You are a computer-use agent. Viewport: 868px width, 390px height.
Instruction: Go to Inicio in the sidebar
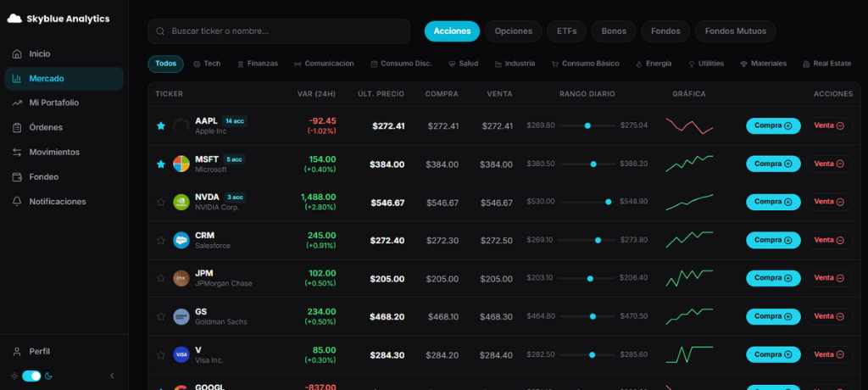pyautogui.click(x=64, y=53)
